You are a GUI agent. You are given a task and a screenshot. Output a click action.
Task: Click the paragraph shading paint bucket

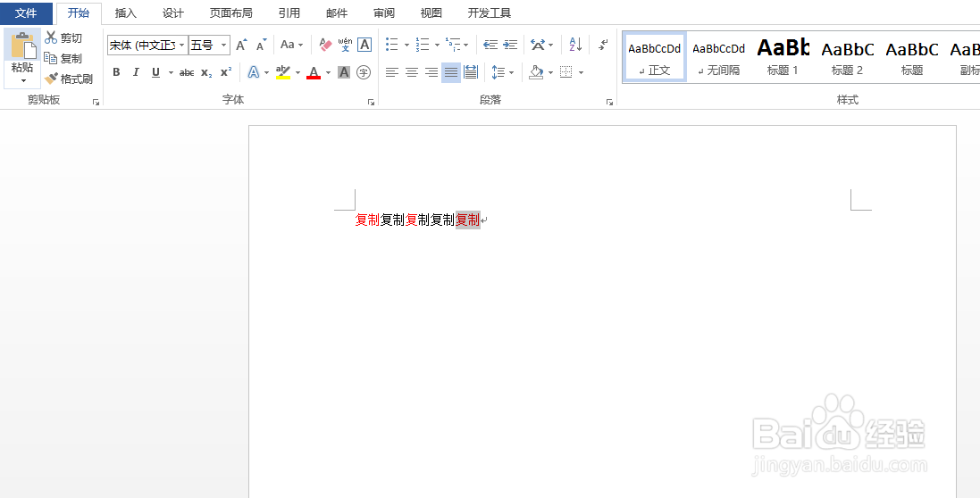(536, 72)
